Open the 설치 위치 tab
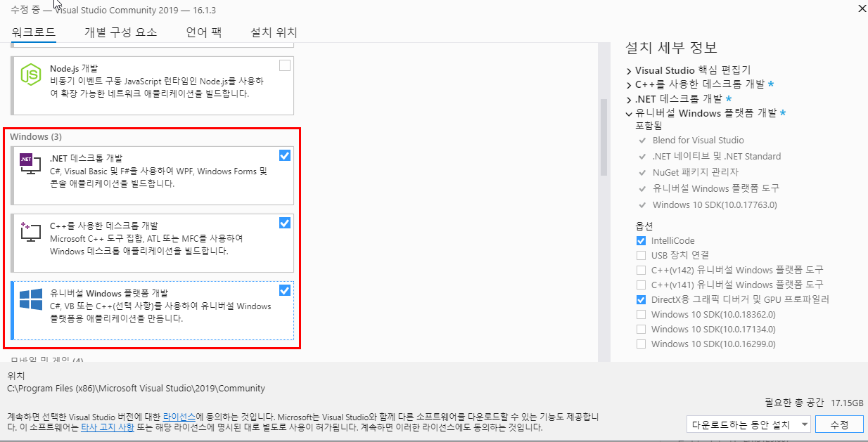 pyautogui.click(x=274, y=32)
